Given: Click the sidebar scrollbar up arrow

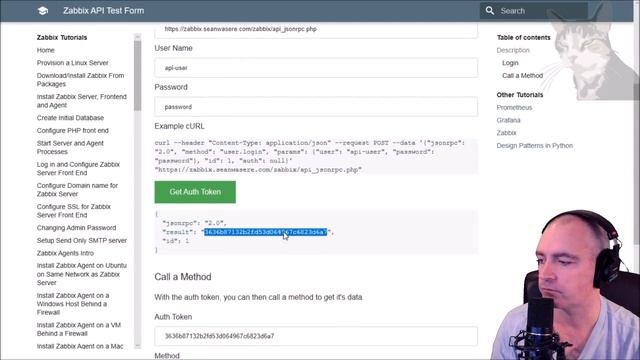Looking at the screenshot, I should (x=138, y=37).
